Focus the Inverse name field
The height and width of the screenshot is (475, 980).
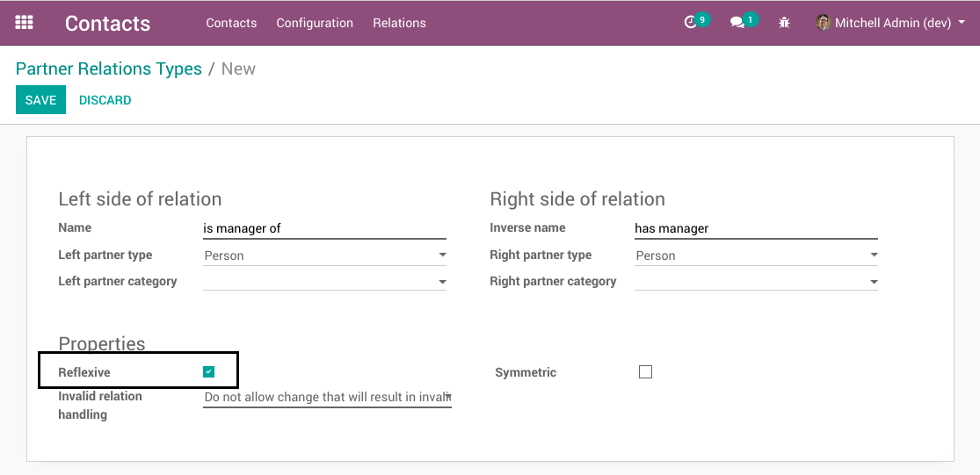[x=756, y=228]
